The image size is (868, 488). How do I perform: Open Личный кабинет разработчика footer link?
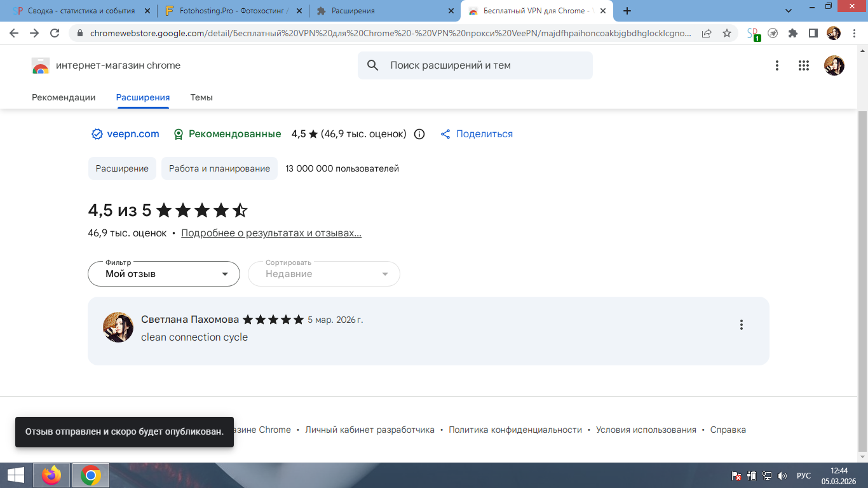(370, 430)
